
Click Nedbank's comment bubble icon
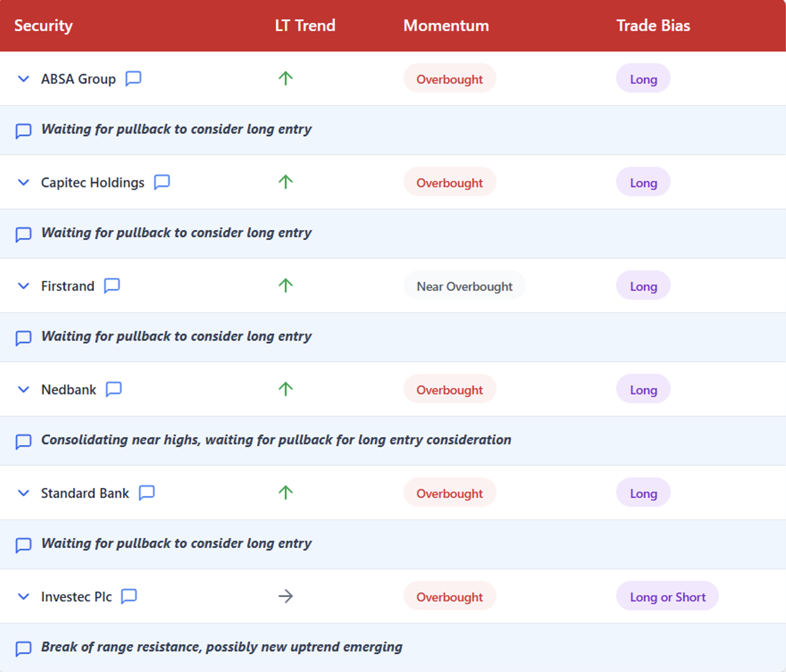click(x=114, y=389)
